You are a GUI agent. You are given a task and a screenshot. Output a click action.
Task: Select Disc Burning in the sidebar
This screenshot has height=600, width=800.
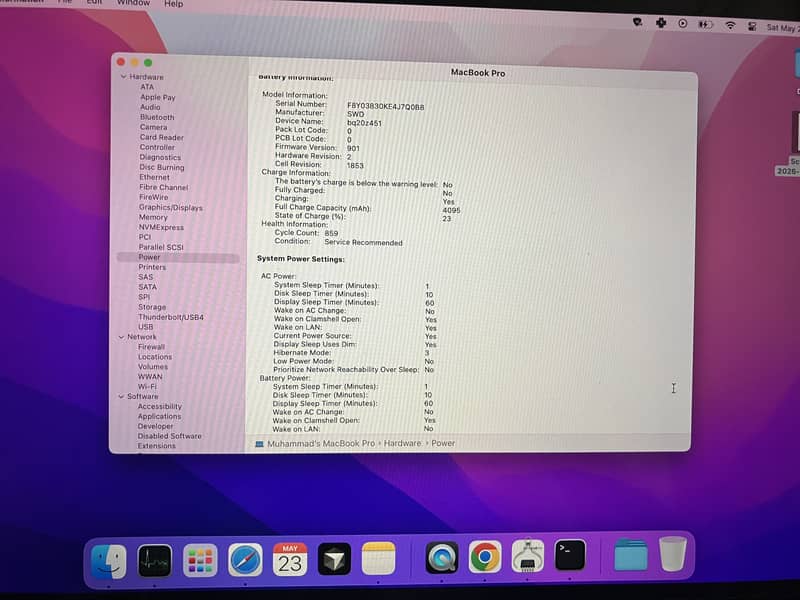tap(162, 167)
